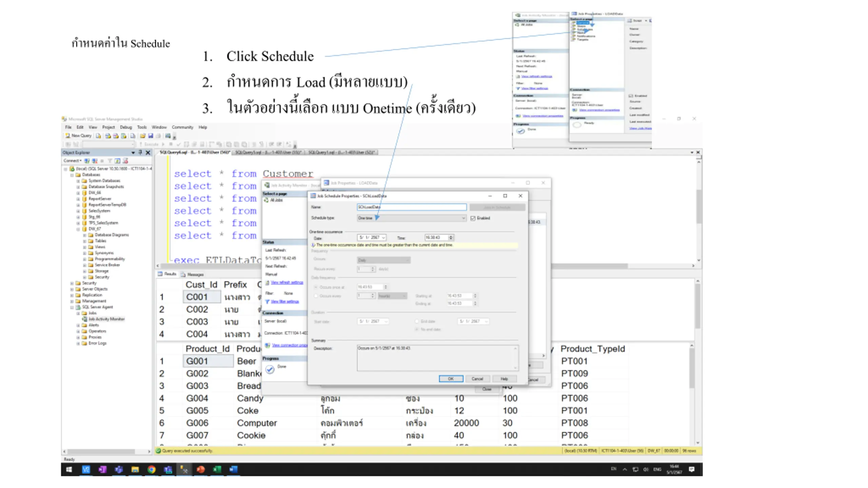The height and width of the screenshot is (488, 868).
Task: Click the New Query toolbar button
Action: [78, 136]
